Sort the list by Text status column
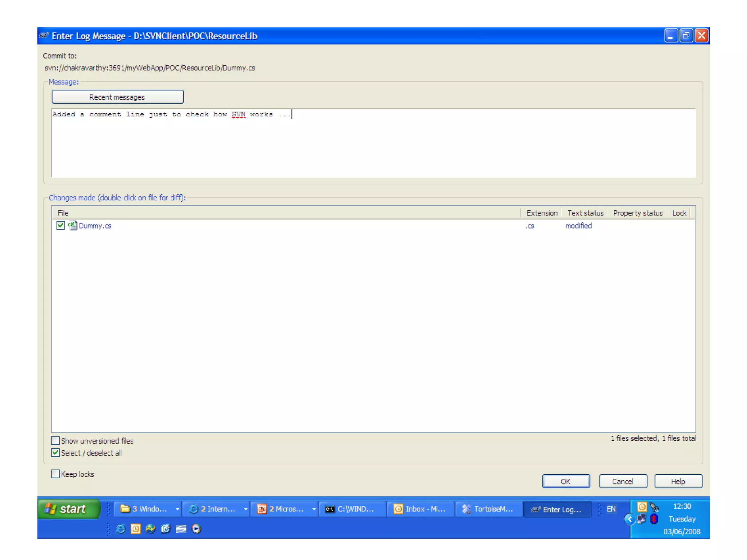Image resolution: width=747 pixels, height=560 pixels. (585, 213)
